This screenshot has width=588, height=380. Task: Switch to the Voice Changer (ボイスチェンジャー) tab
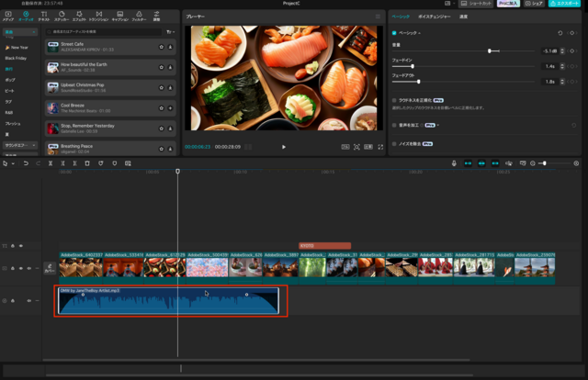tap(435, 17)
